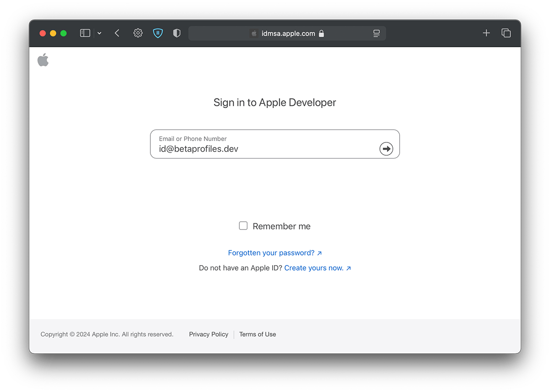Click the copyright 2024 Apple Inc. text
This screenshot has width=550, height=392.
click(107, 334)
